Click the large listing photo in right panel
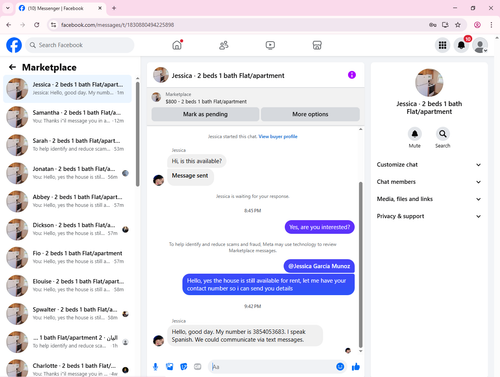500x377 pixels. [429, 83]
